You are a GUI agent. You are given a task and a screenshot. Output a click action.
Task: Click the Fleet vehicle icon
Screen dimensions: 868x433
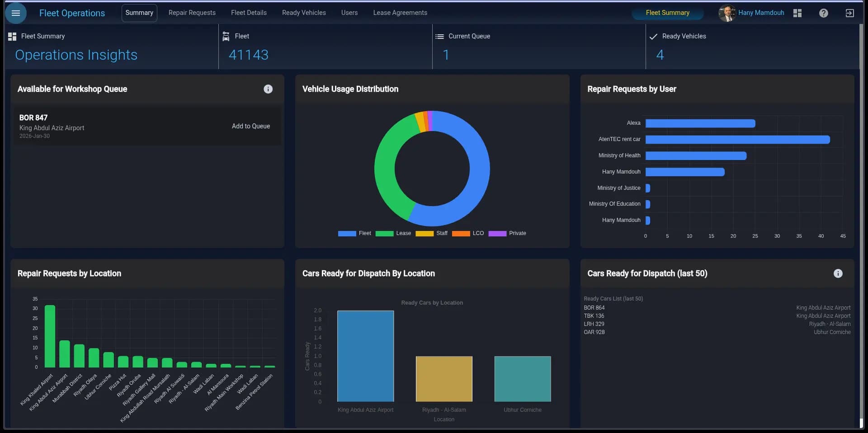(x=226, y=36)
